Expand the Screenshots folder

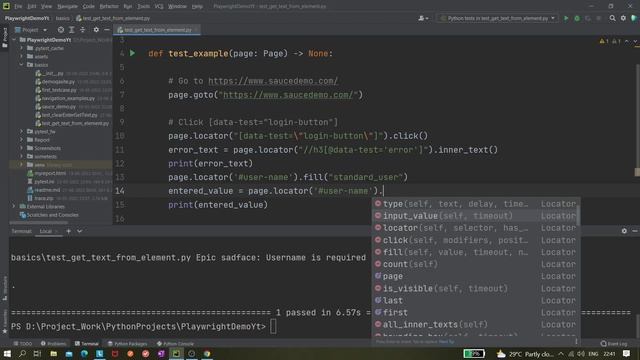[x=22, y=148]
